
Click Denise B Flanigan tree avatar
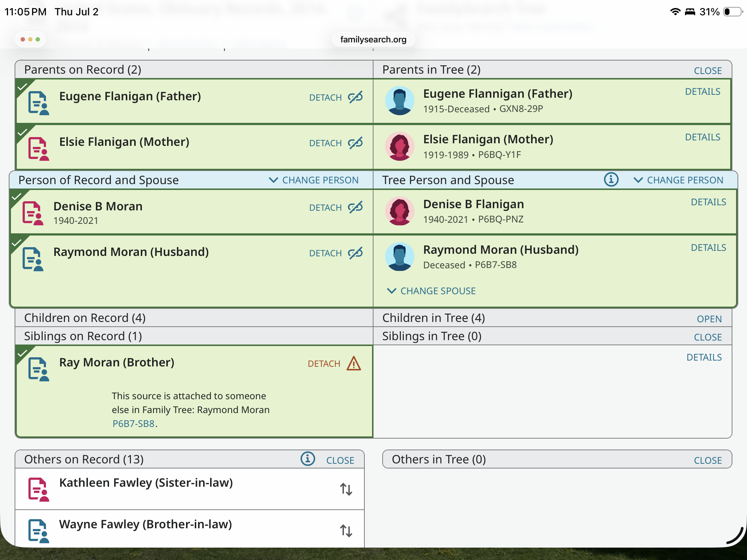pos(400,211)
